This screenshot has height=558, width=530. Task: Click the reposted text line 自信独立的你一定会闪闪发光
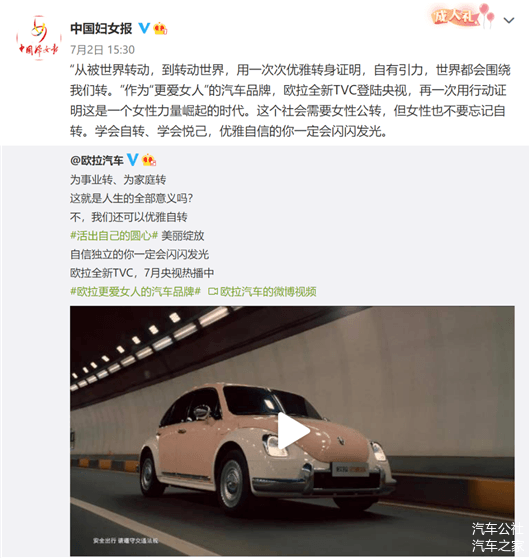click(x=140, y=254)
